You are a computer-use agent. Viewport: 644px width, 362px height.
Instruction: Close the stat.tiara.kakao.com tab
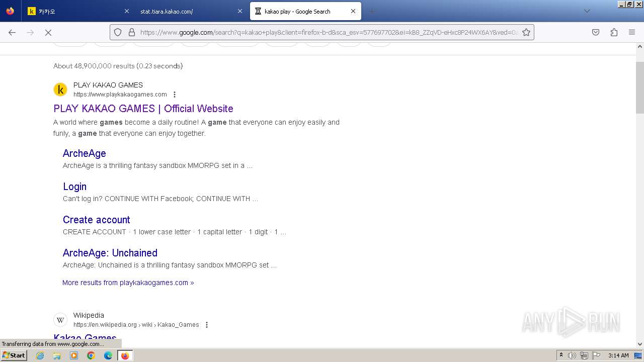click(240, 11)
